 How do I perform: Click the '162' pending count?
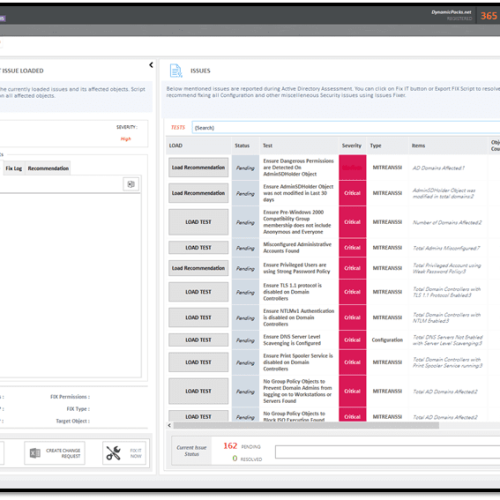(230, 446)
